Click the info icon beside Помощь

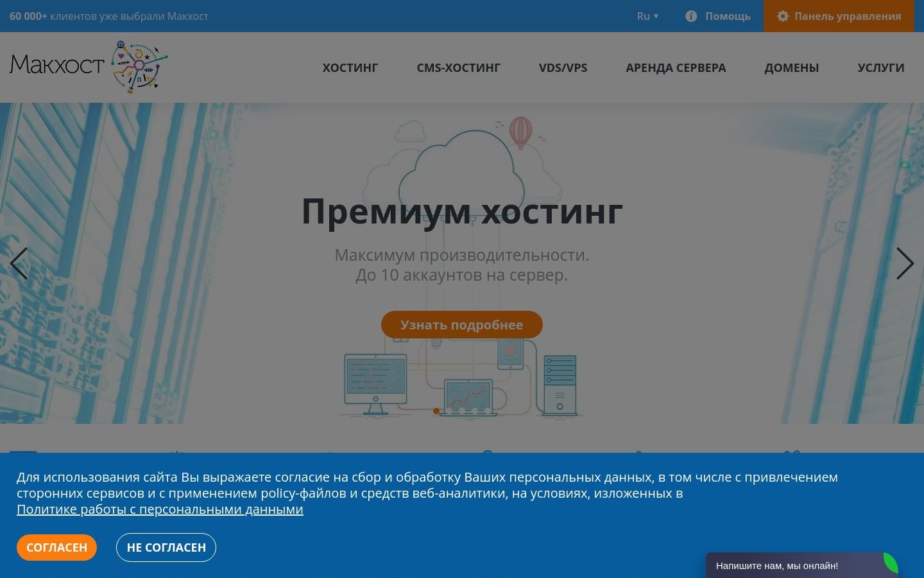691,16
